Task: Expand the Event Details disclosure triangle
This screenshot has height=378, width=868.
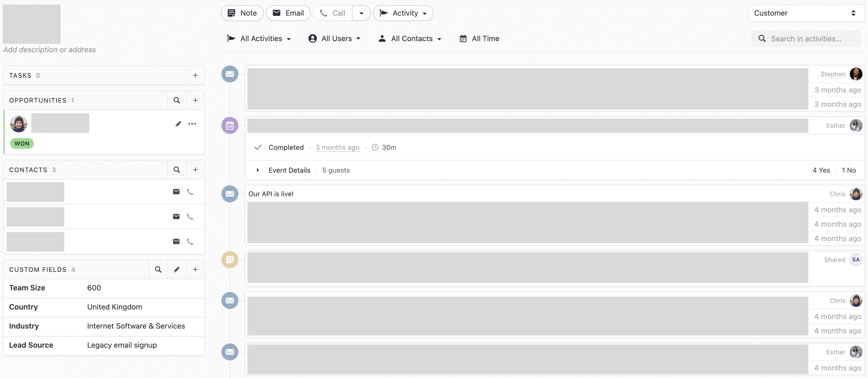Action: pyautogui.click(x=258, y=170)
